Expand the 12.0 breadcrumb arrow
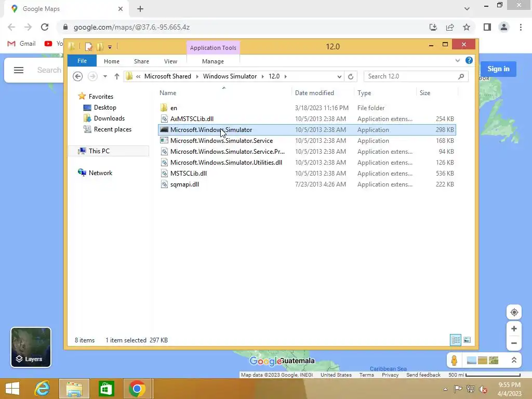The width and height of the screenshot is (532, 399). 286,76
